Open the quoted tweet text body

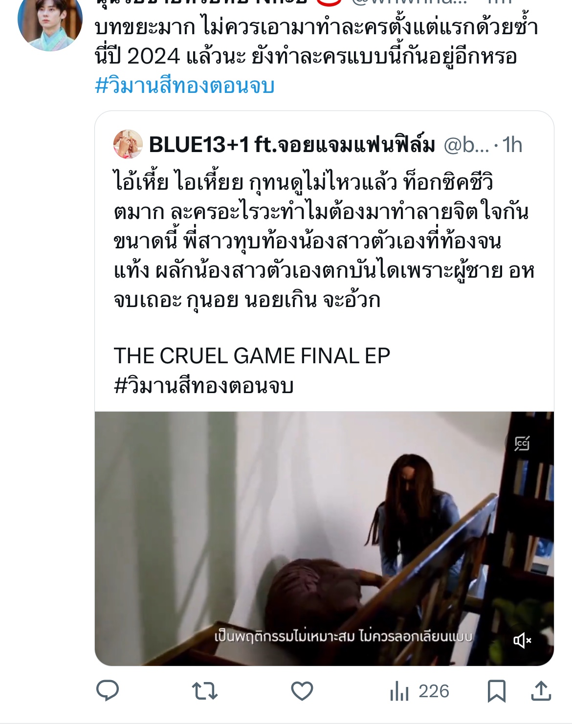pos(324,241)
